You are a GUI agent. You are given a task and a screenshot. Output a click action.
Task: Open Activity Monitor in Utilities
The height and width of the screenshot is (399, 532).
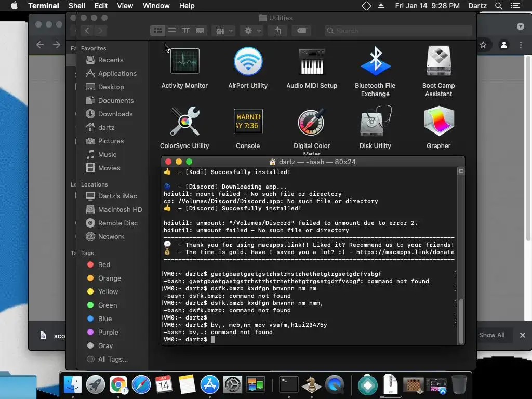coord(184,61)
